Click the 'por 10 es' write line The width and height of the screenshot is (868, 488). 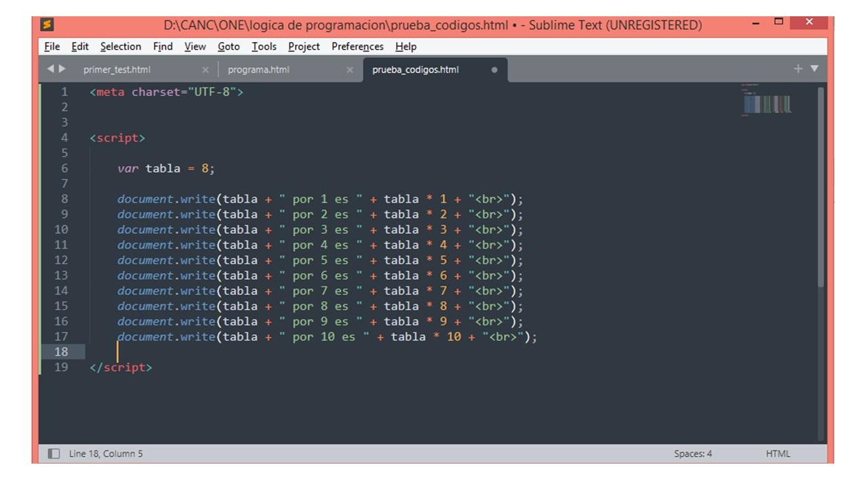[x=327, y=337]
